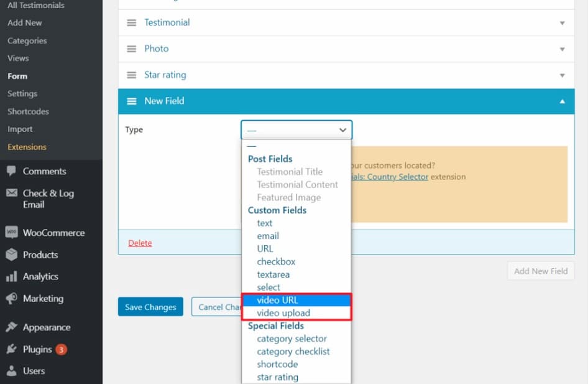588x384 pixels.
Task: Click the Star rating field title text
Action: pyautogui.click(x=165, y=75)
